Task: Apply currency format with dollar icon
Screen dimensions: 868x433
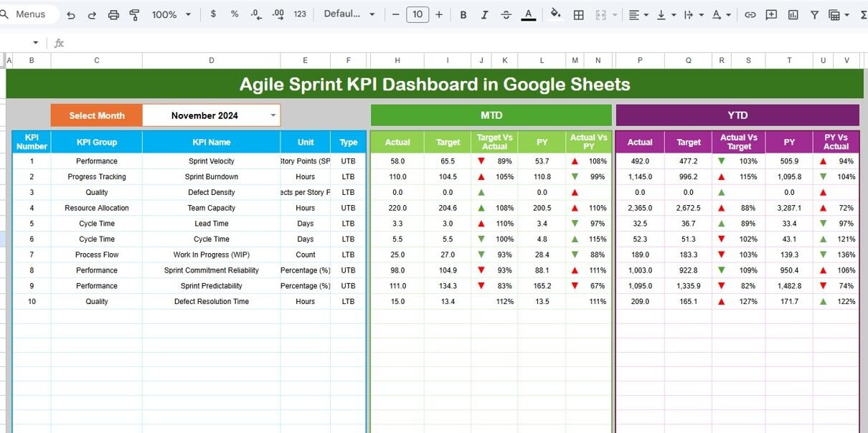Action: [213, 14]
